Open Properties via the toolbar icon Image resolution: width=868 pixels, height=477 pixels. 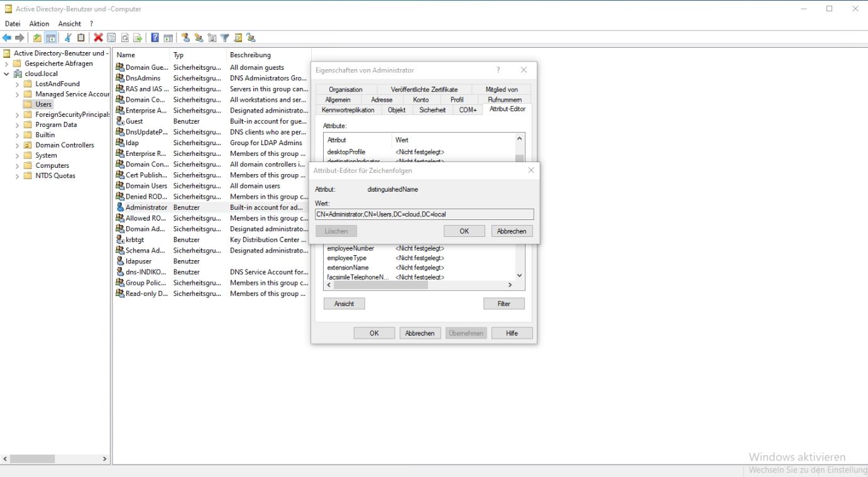tap(111, 38)
